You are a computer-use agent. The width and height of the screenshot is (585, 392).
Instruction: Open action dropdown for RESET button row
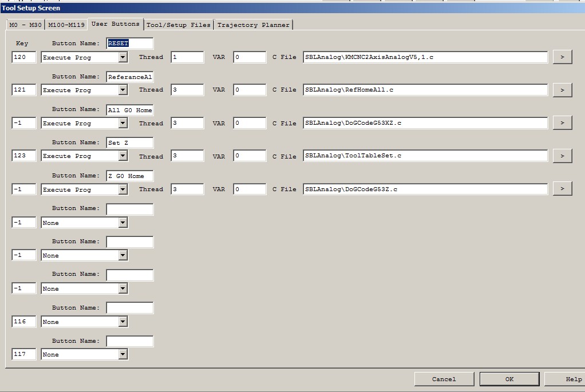click(122, 57)
